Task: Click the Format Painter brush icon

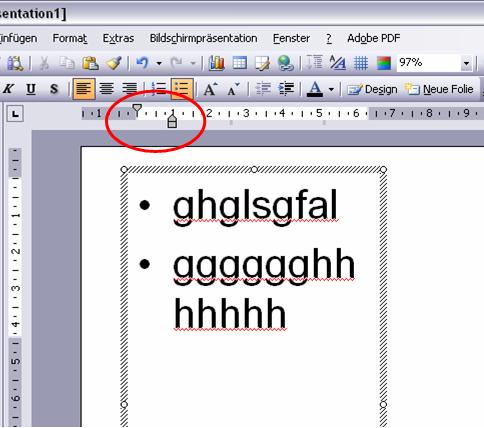Action: coord(114,63)
